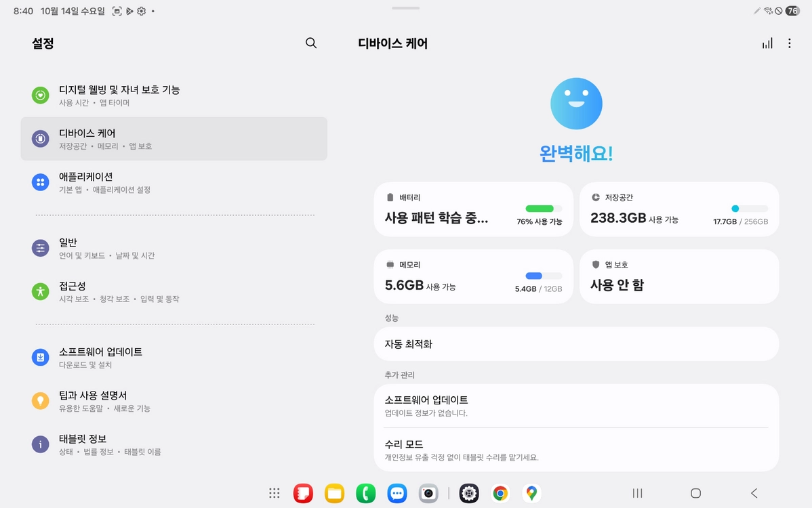Launch Google Maps from the taskbar

click(531, 493)
